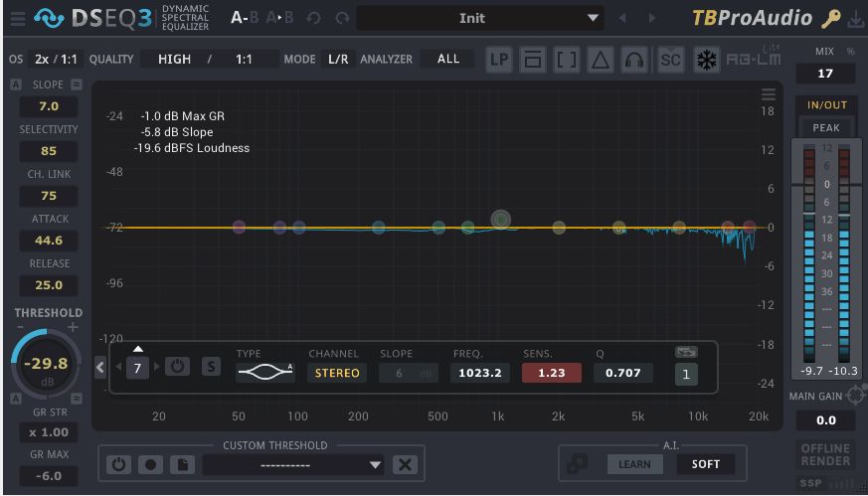Image resolution: width=868 pixels, height=496 pixels.
Task: Edit FREQ. value 1023.2
Action: point(480,373)
